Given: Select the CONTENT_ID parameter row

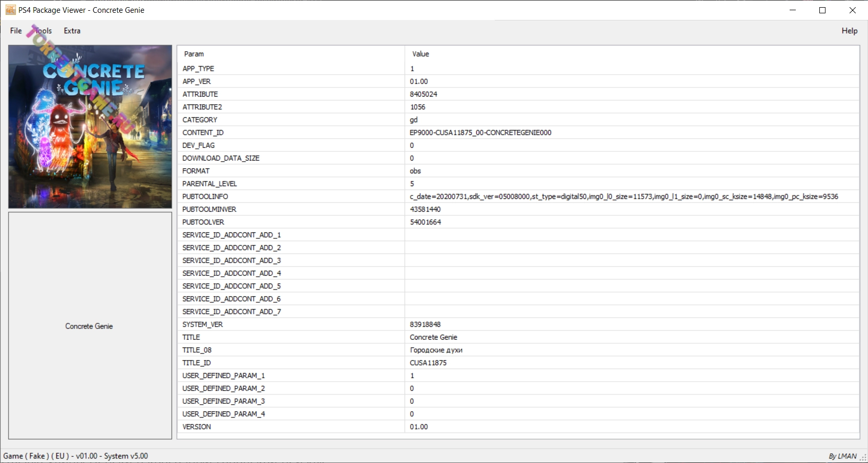Looking at the screenshot, I should coord(203,133).
